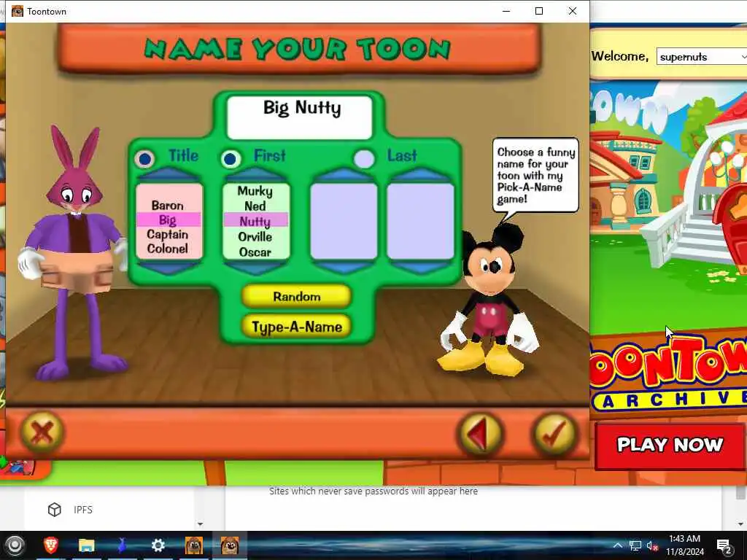Open Settings gear on taskbar
This screenshot has width=747, height=560.
point(158,545)
